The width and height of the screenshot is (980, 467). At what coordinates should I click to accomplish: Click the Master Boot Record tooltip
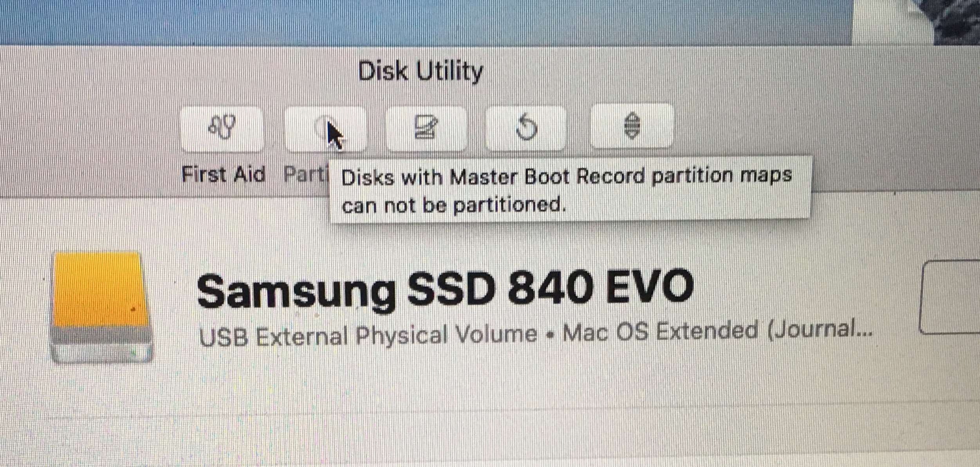(570, 190)
